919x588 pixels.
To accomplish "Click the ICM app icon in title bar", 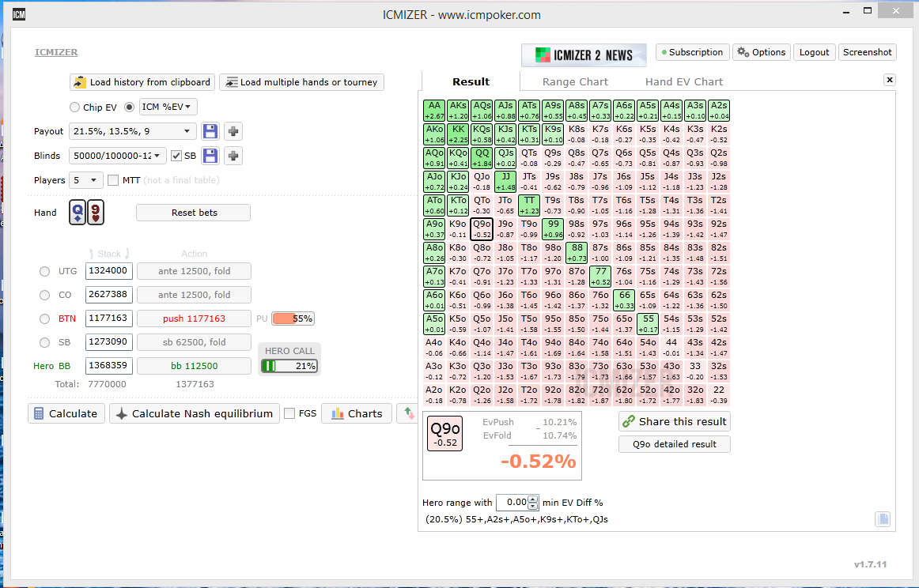I will pos(19,14).
